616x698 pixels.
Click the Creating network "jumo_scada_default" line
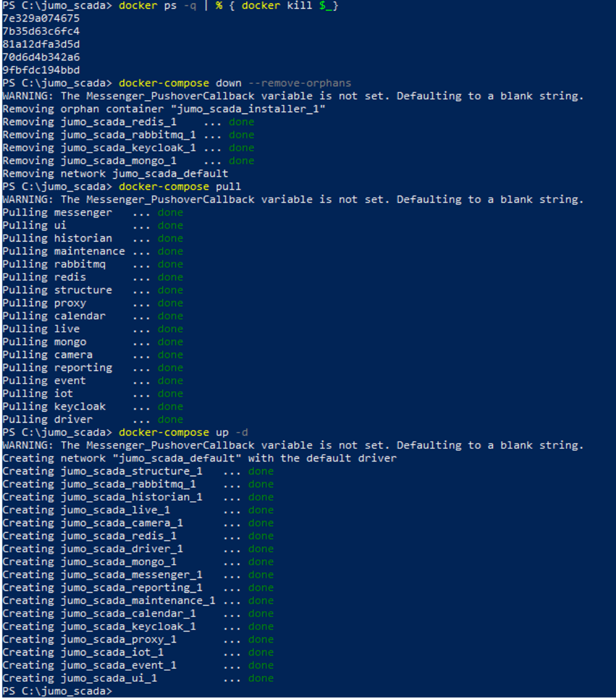point(199,458)
